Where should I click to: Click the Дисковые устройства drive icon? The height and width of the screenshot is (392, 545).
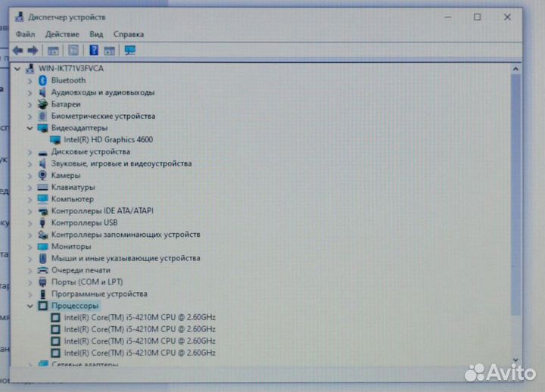click(x=42, y=153)
